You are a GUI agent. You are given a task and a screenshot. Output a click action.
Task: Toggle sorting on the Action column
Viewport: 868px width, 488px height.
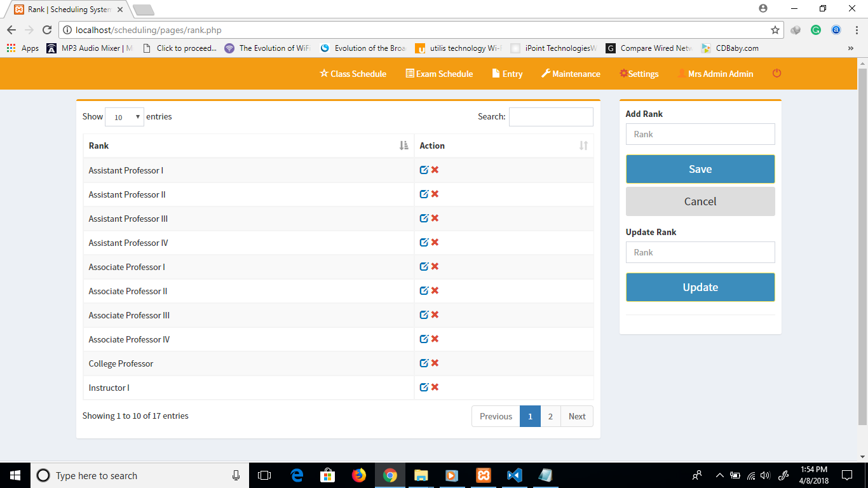503,146
